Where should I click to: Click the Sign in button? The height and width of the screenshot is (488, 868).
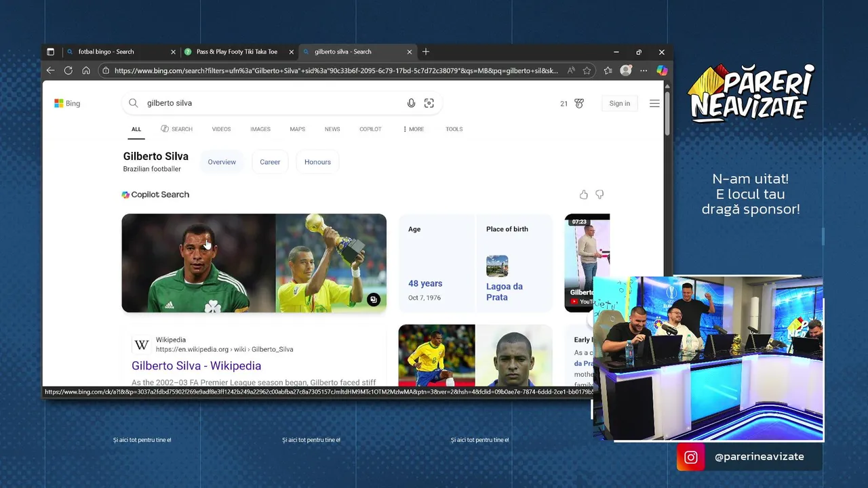pyautogui.click(x=619, y=103)
